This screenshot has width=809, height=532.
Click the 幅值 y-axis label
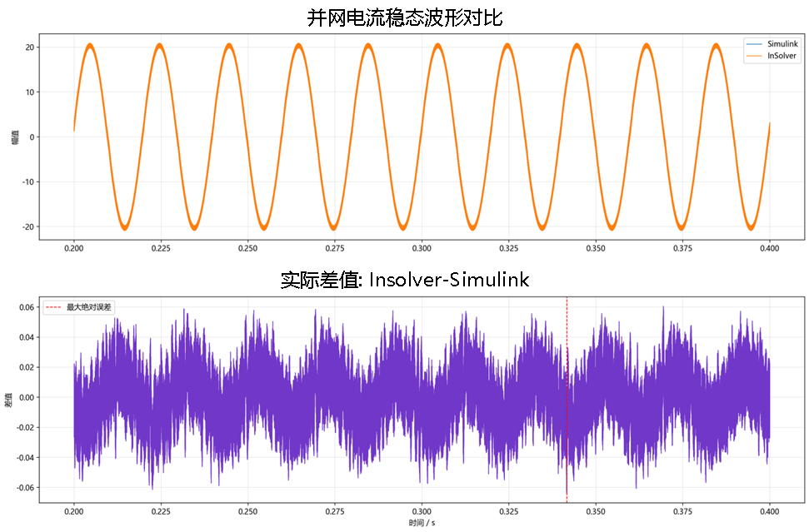coord(16,137)
